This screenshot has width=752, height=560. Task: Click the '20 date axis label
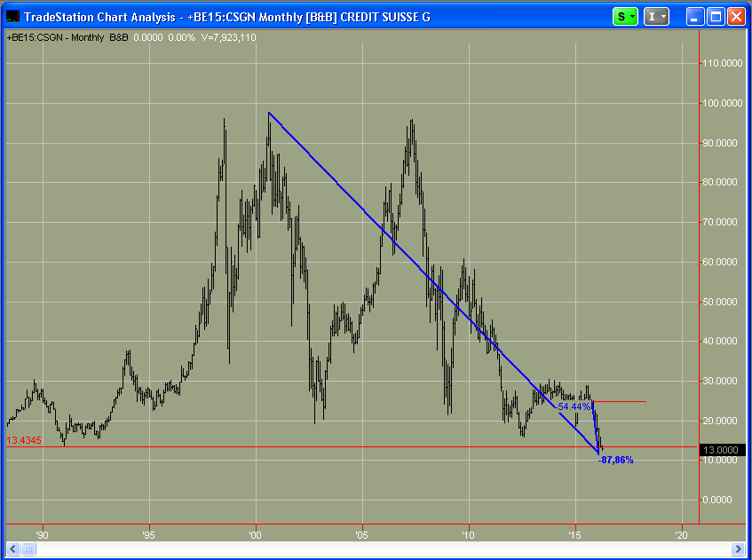pyautogui.click(x=682, y=534)
